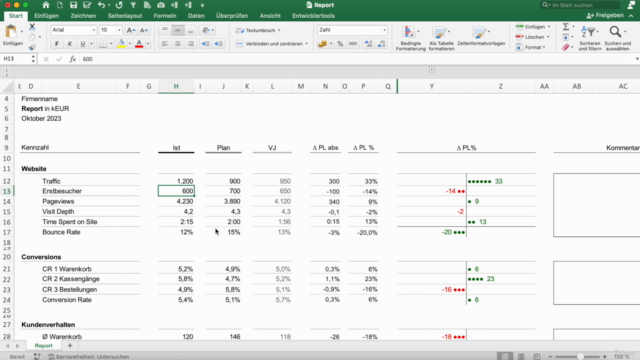Increase font size with the large A icon

coord(131,30)
